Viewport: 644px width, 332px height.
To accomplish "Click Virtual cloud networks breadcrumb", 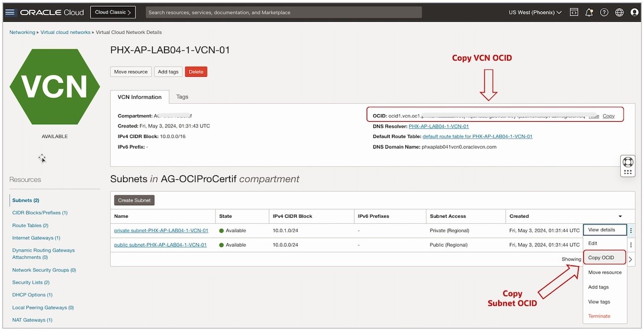I will click(65, 32).
